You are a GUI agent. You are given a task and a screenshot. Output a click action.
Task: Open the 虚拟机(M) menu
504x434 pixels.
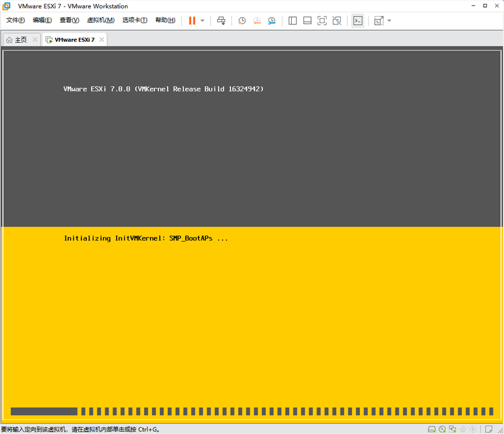click(x=101, y=20)
